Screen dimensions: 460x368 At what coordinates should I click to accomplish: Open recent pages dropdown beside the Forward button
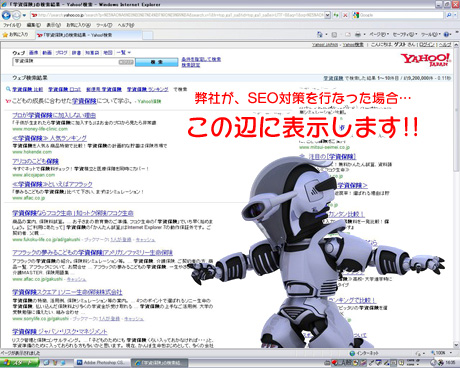[x=24, y=15]
